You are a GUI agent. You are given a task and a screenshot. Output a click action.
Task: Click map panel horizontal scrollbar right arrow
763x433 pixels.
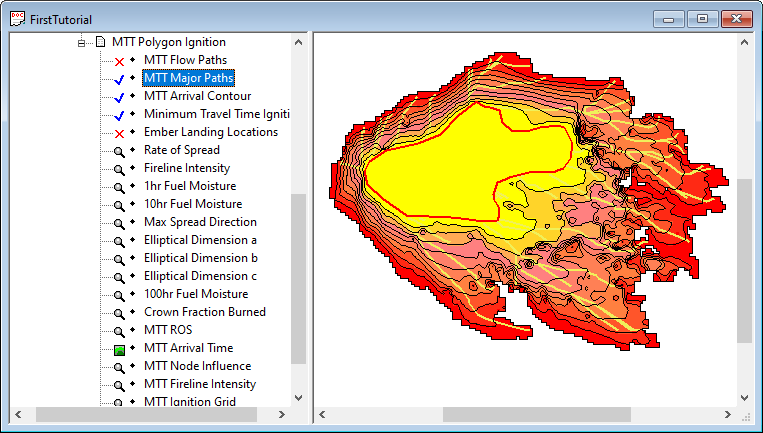click(727, 415)
